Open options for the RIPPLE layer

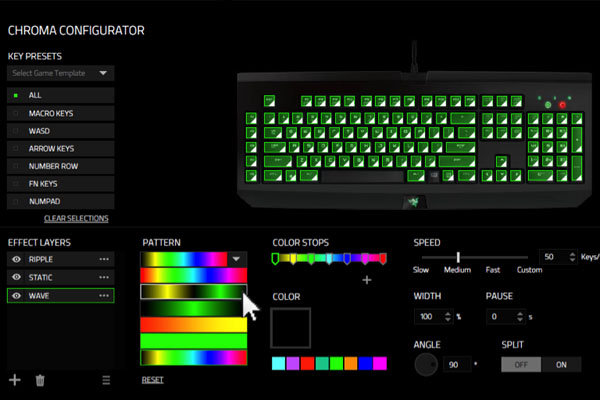coord(103,259)
